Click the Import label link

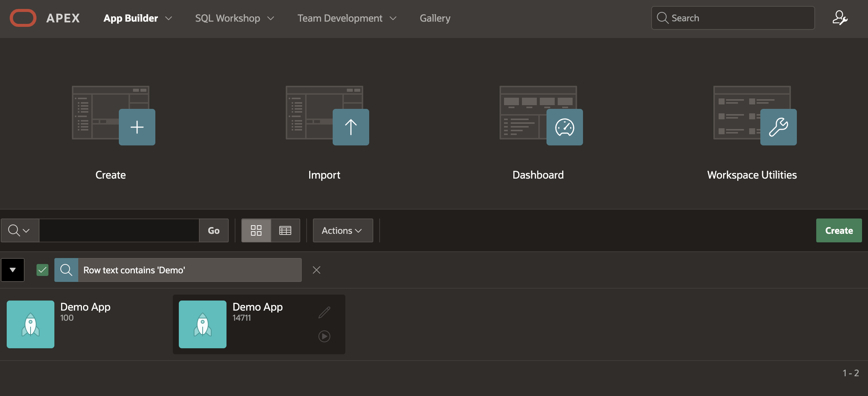pyautogui.click(x=324, y=175)
